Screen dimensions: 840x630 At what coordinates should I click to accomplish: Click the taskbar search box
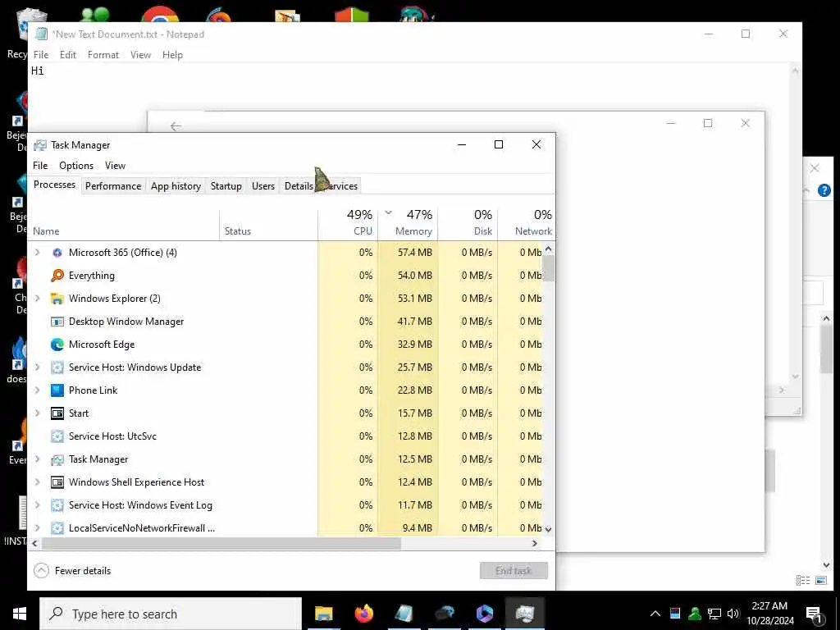tap(171, 614)
